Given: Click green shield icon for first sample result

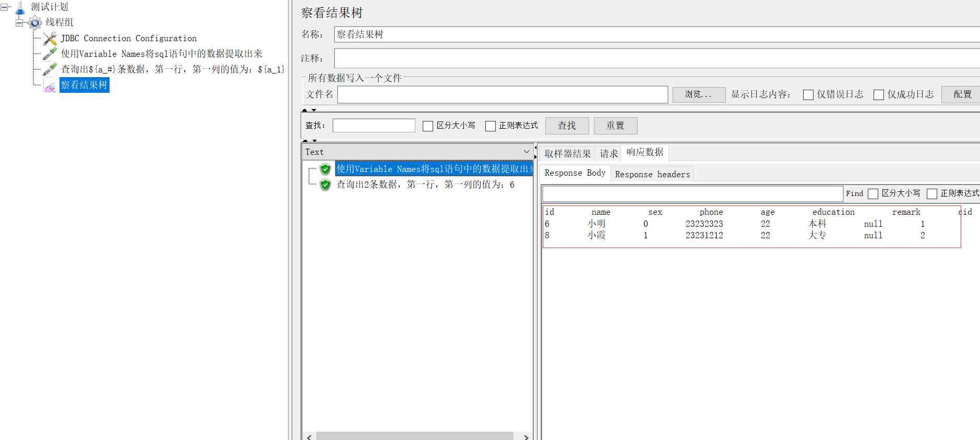Looking at the screenshot, I should click(325, 169).
